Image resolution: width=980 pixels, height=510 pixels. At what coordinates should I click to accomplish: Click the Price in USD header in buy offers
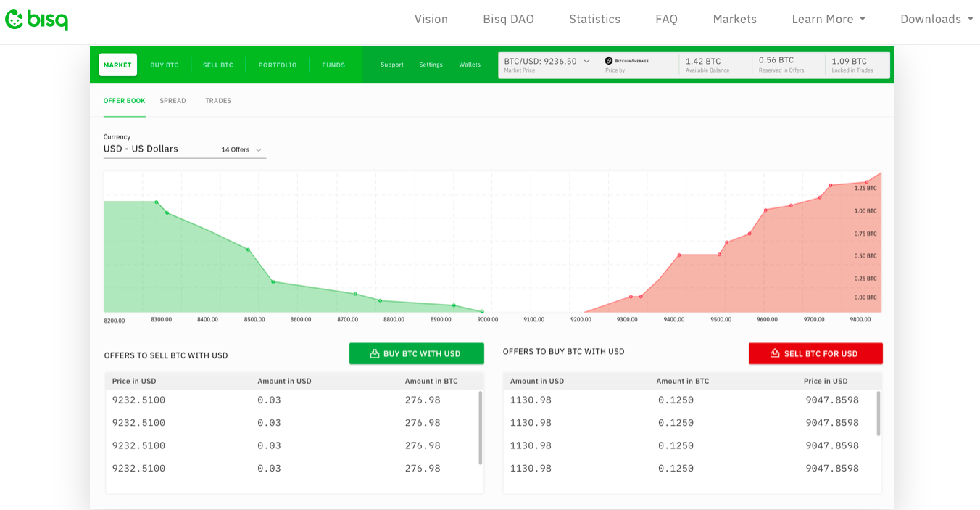tap(826, 381)
